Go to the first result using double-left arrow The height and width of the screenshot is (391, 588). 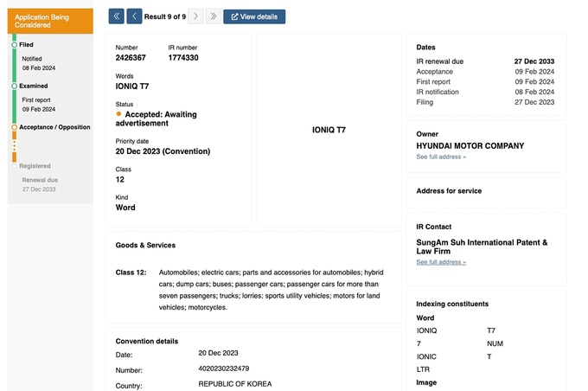coord(117,16)
